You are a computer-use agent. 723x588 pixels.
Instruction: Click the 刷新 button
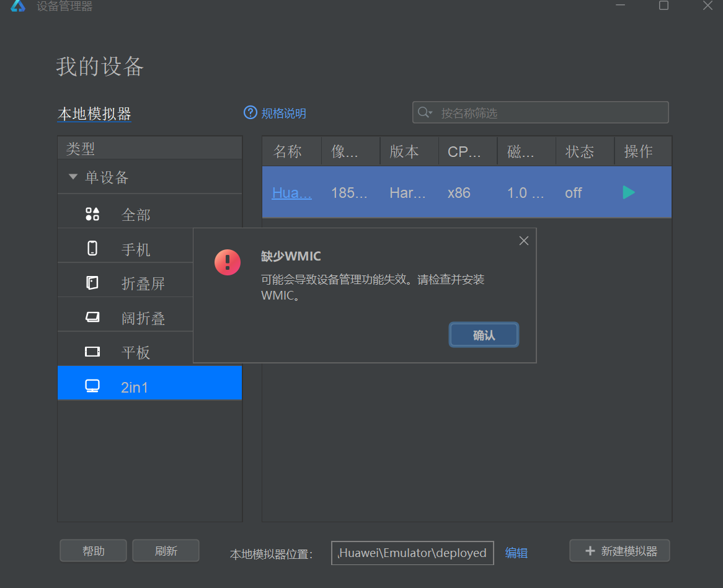[166, 551]
